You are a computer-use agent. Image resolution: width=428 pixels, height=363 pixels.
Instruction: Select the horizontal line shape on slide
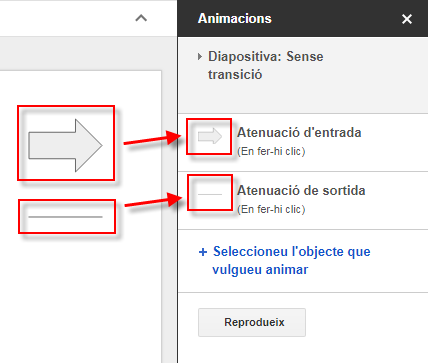coord(65,217)
